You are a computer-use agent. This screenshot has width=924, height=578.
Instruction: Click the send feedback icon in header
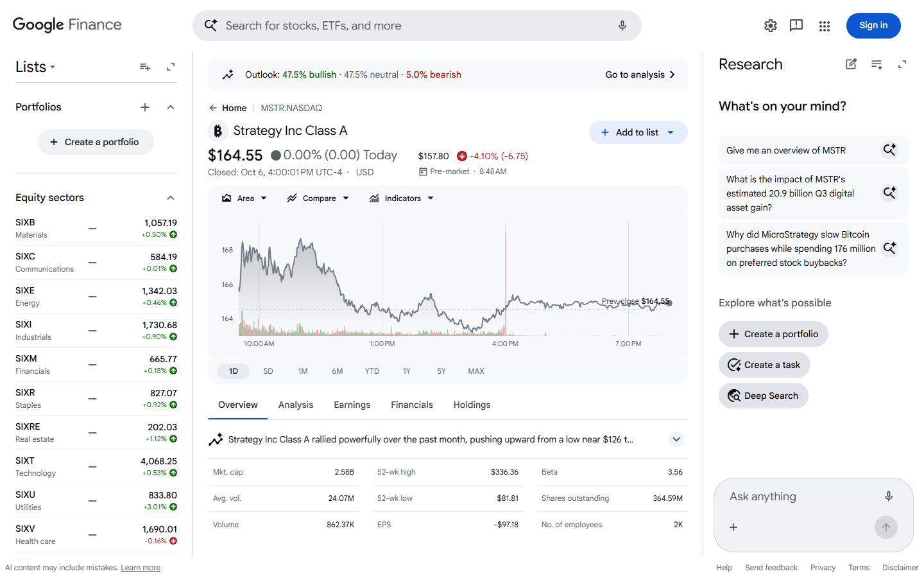tap(796, 26)
